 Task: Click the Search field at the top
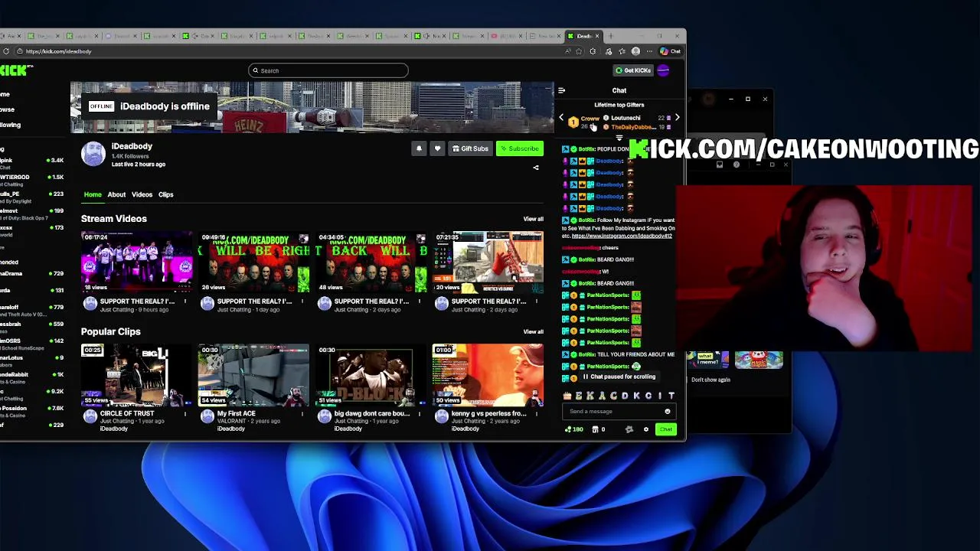328,70
